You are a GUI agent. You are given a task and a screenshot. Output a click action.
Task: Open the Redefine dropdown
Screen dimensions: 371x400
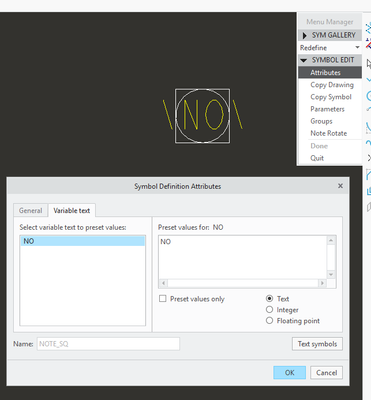(330, 48)
